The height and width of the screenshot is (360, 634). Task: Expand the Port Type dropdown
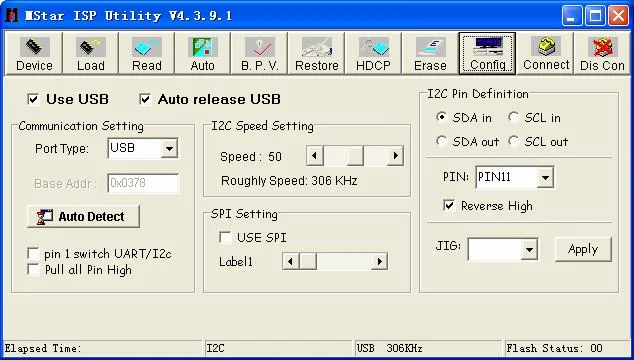click(x=169, y=149)
